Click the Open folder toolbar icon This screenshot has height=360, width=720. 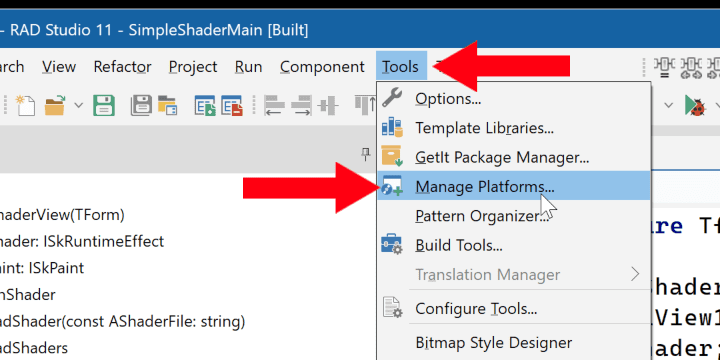(x=55, y=105)
